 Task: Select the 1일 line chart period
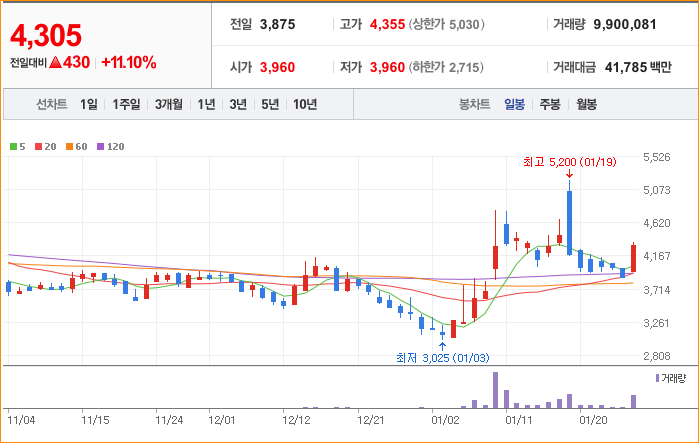click(89, 104)
